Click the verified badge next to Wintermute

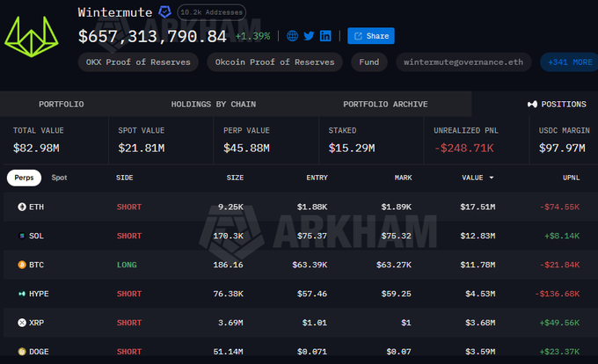(x=164, y=11)
